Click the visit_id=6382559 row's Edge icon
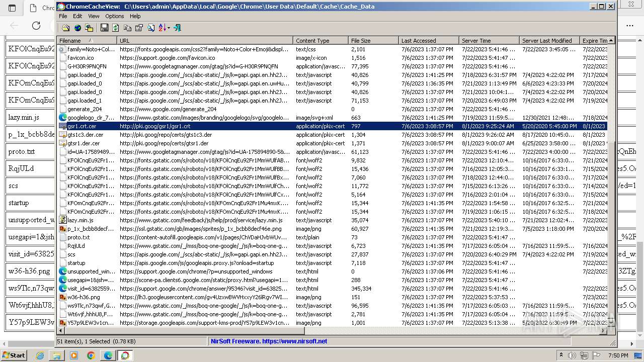 62,289
